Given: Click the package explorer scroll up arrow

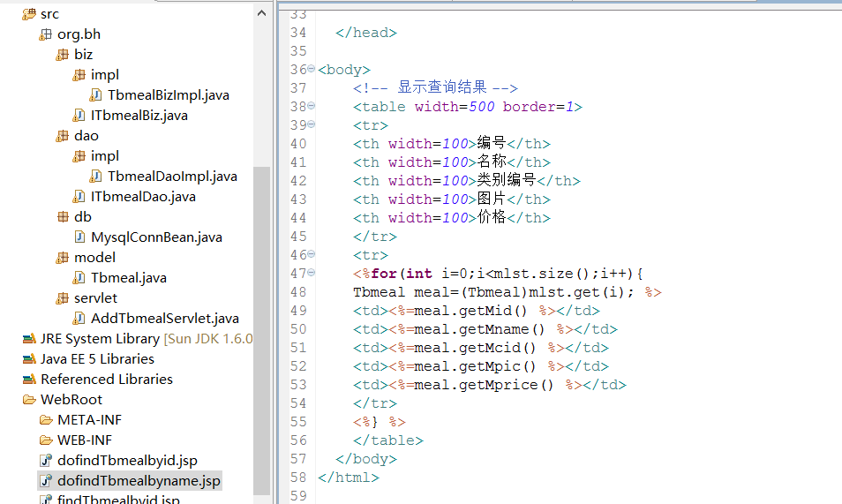Looking at the screenshot, I should [x=261, y=13].
